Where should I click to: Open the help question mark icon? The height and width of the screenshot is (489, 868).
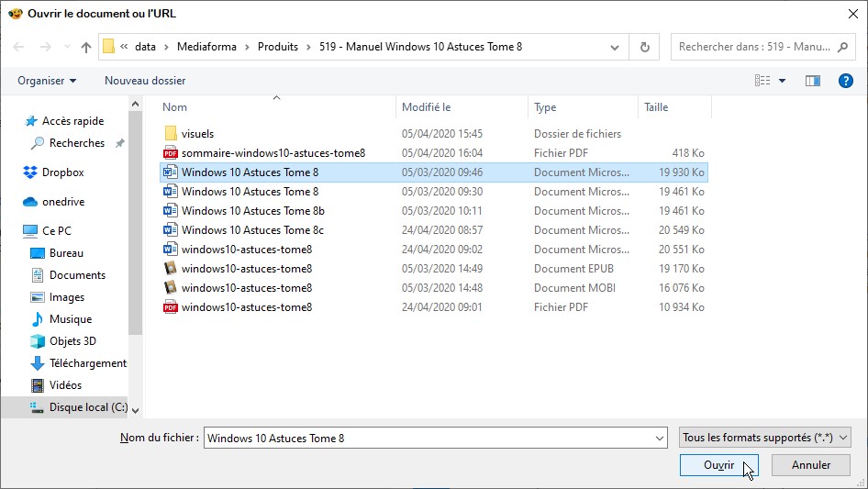click(x=846, y=81)
